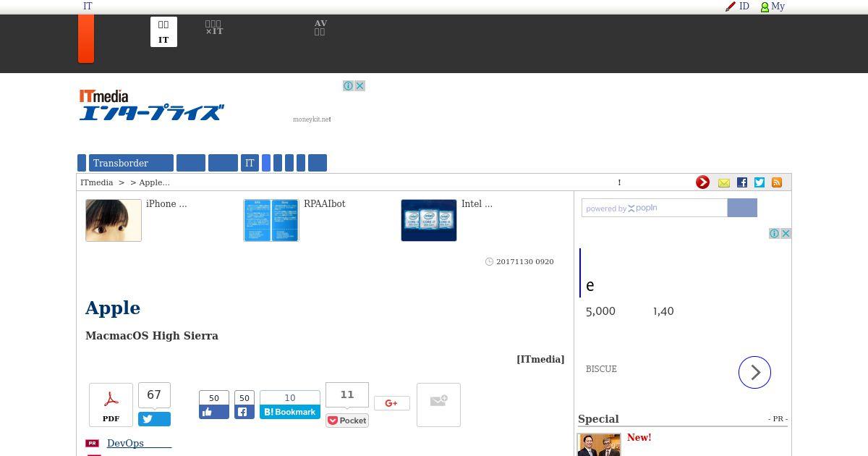Click red play-arrow icon in breadcrumb bar

pos(702,182)
